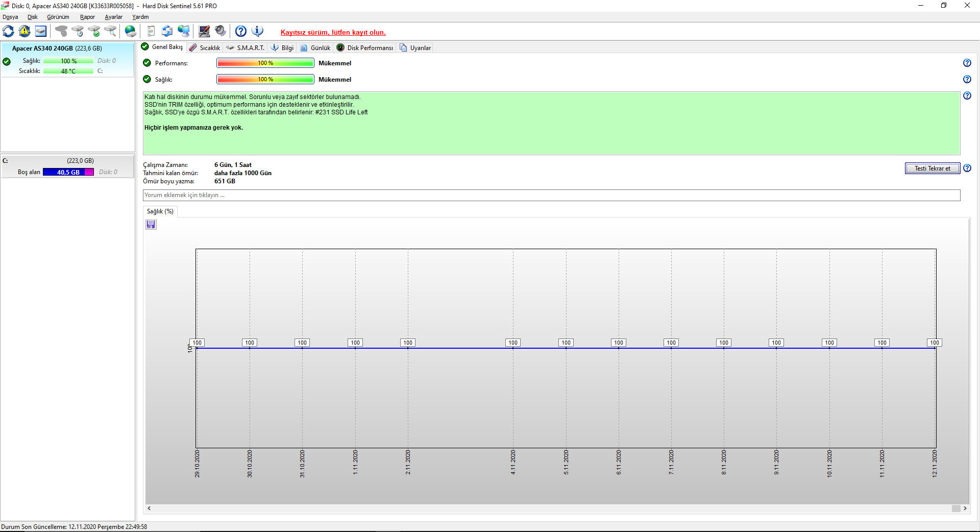The width and height of the screenshot is (980, 532).
Task: Click the Testi Tekrar et button
Action: pyautogui.click(x=933, y=168)
